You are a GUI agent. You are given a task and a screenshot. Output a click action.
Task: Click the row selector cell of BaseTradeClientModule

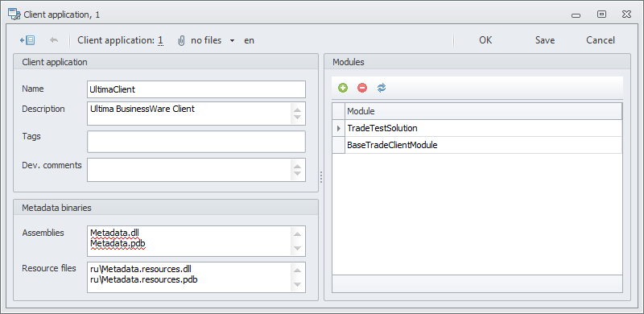(x=338, y=145)
